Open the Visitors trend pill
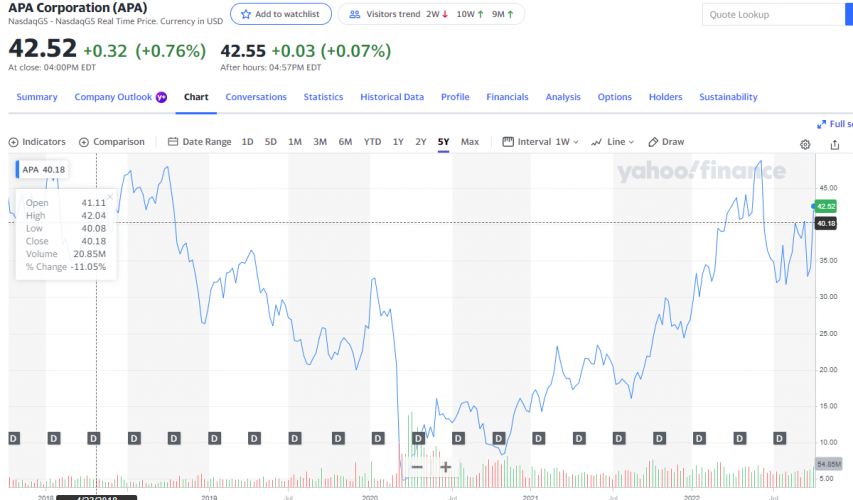The width and height of the screenshot is (853, 500). [x=431, y=14]
